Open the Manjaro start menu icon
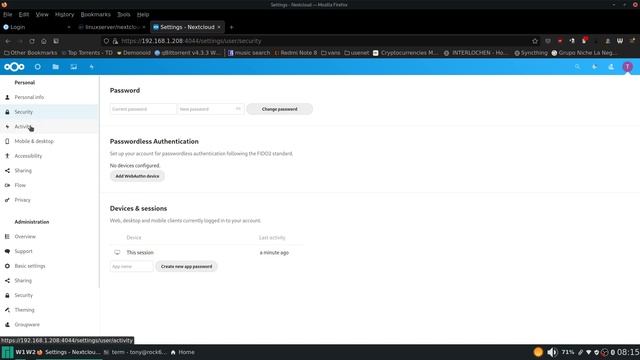640x360 pixels. tap(8, 352)
